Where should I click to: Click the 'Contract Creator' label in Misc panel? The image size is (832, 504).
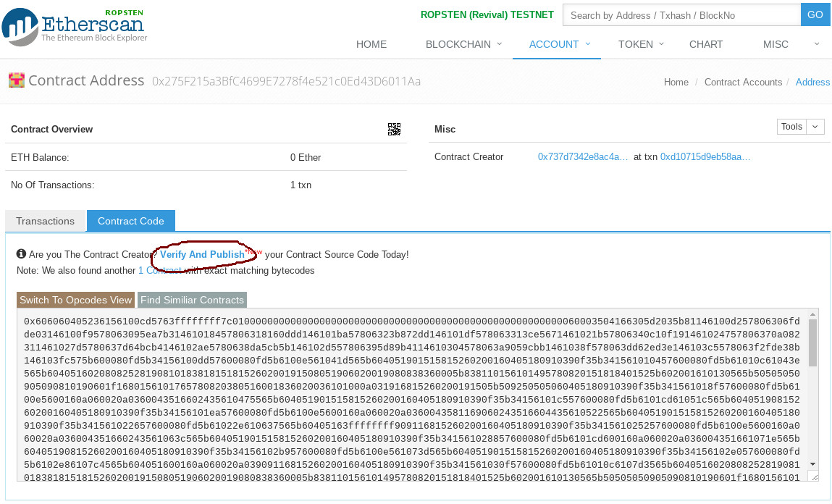click(x=468, y=157)
